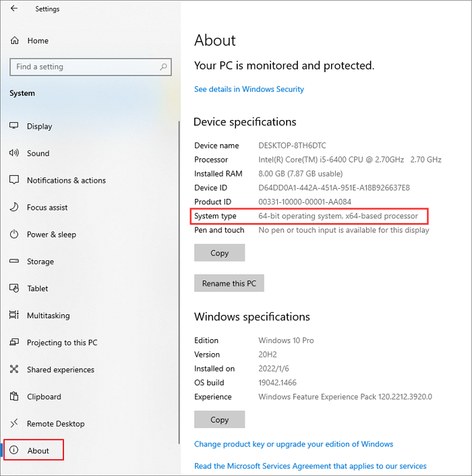Click the search magnifier icon
Screen dimensions: 472x476
coord(163,67)
